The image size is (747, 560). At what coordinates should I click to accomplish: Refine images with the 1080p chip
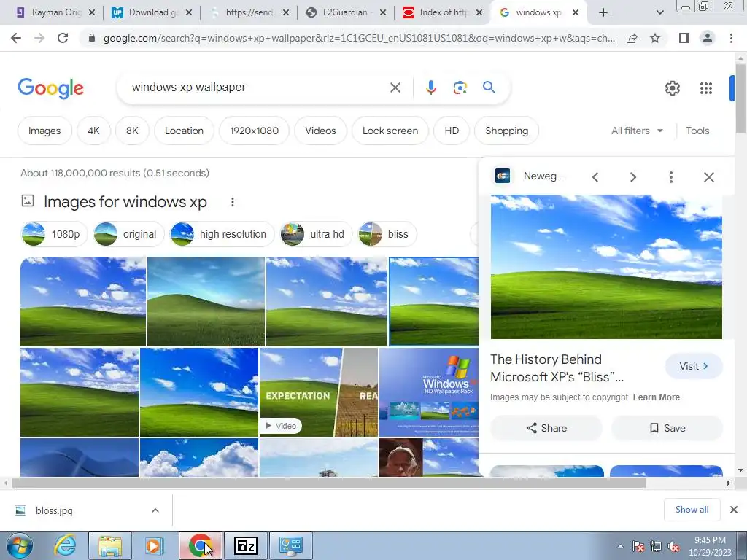pos(54,234)
